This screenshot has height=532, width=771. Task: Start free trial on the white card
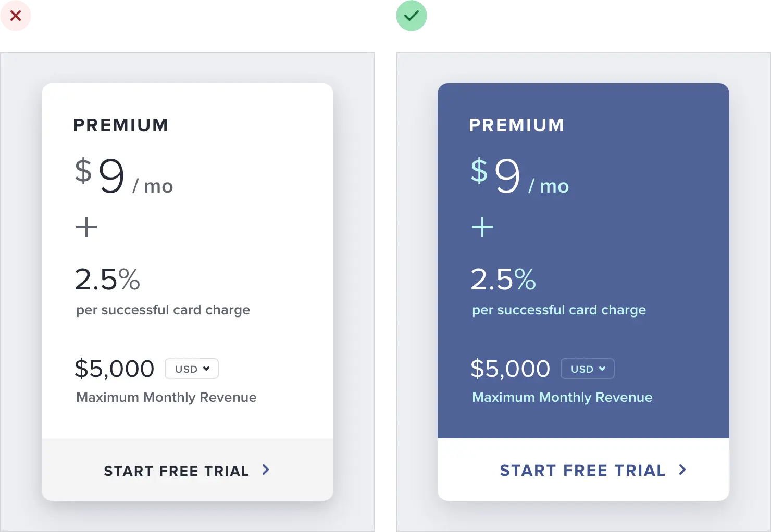[x=177, y=471]
